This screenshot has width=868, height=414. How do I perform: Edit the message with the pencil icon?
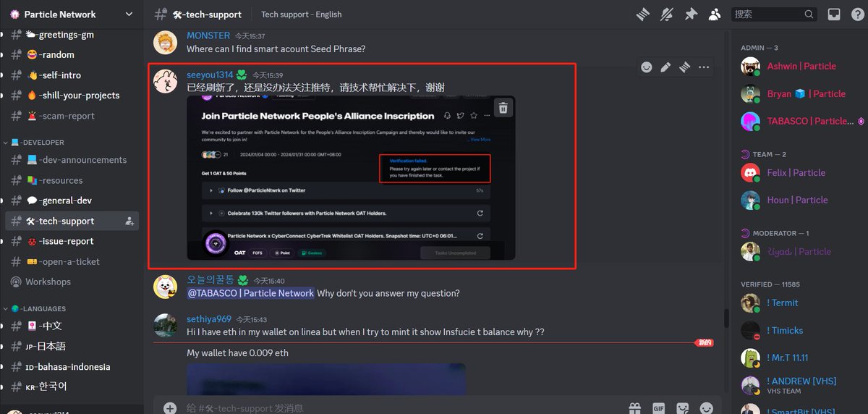(665, 67)
